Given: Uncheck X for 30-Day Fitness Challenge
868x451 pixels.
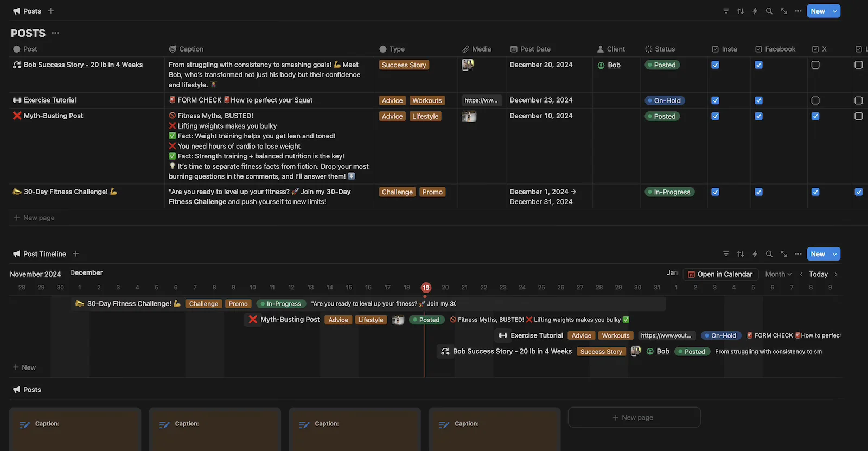Looking at the screenshot, I should coord(815,192).
